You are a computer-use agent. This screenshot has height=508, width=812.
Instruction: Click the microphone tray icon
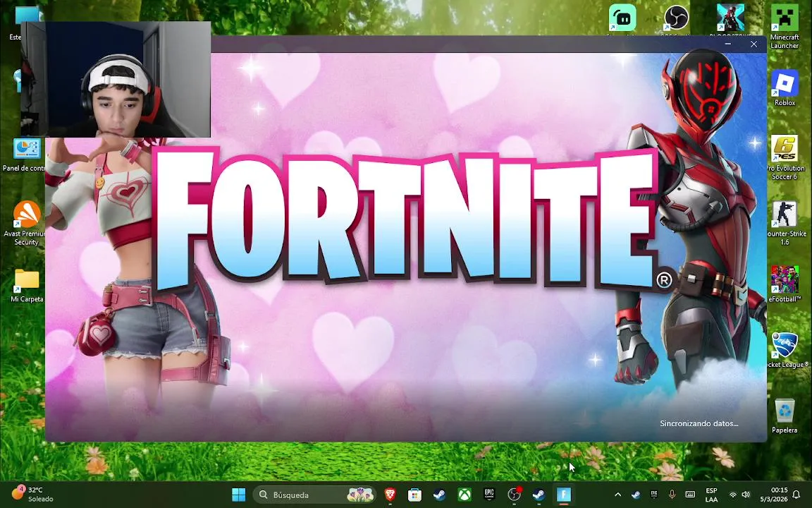pos(672,495)
